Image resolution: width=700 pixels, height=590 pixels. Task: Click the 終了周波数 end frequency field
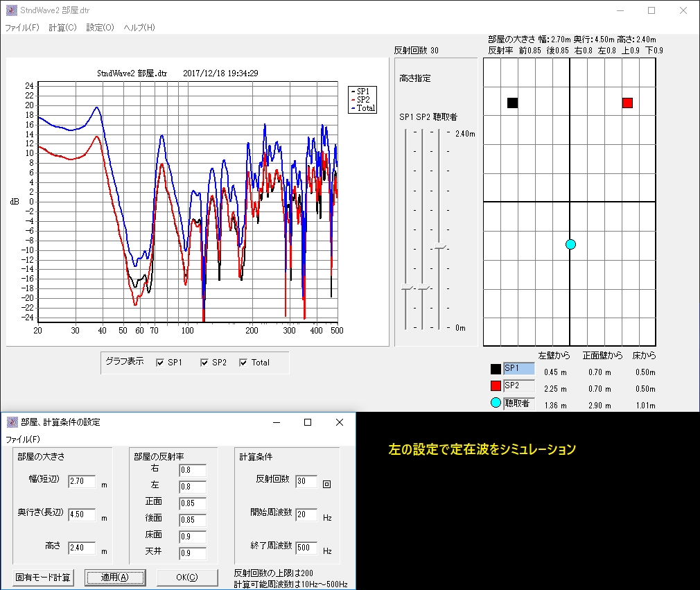(306, 548)
